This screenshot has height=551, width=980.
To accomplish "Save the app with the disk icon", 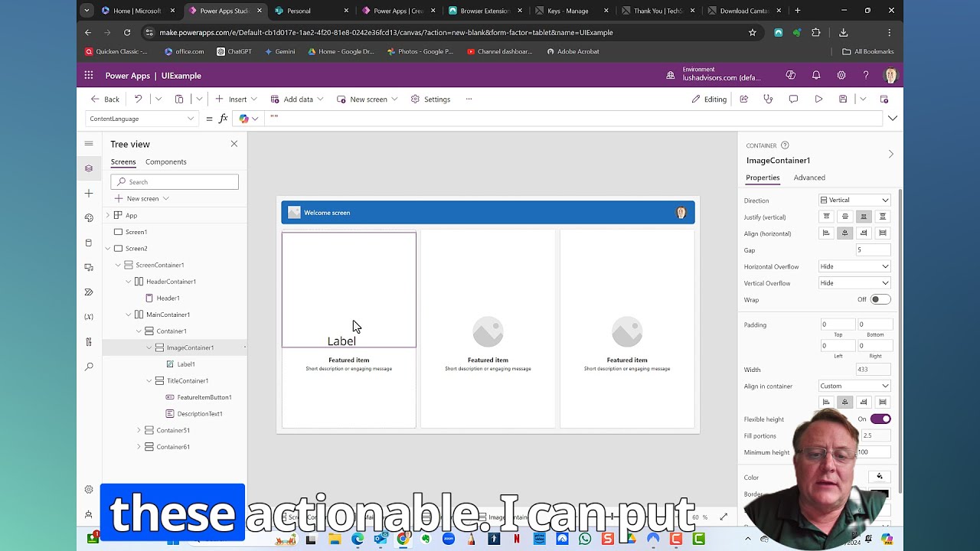I will point(843,99).
